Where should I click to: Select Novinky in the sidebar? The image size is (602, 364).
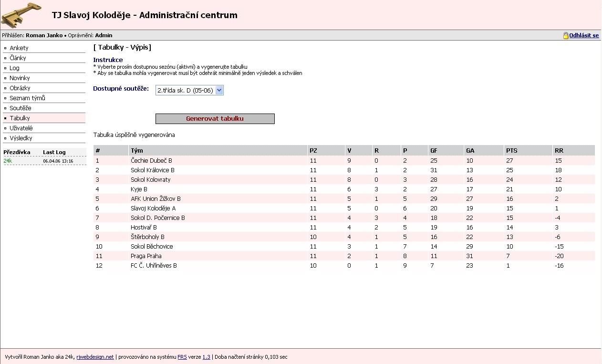(x=20, y=78)
